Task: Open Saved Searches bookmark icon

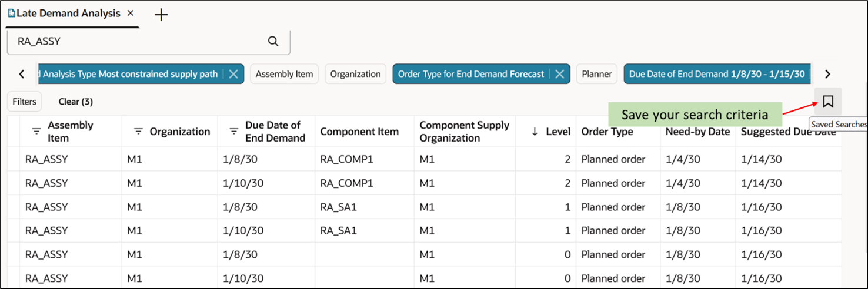Action: [828, 102]
